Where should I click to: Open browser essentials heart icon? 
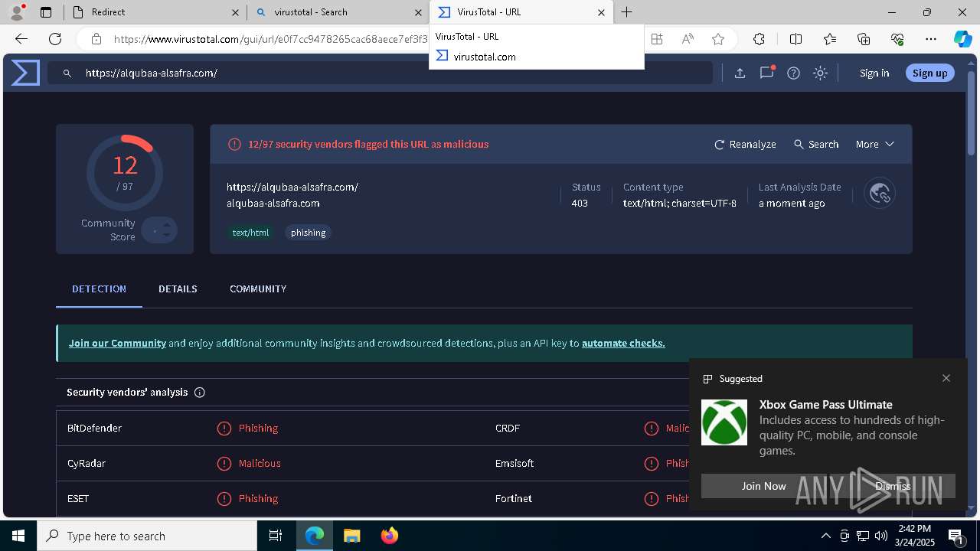pyautogui.click(x=897, y=39)
